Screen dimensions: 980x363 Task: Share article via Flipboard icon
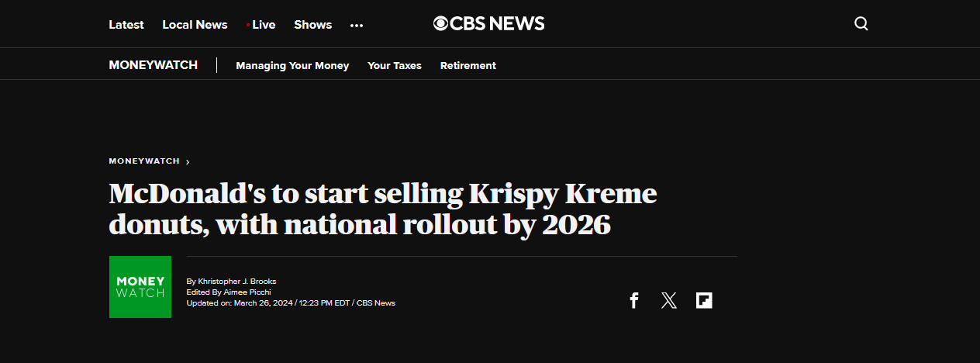704,300
